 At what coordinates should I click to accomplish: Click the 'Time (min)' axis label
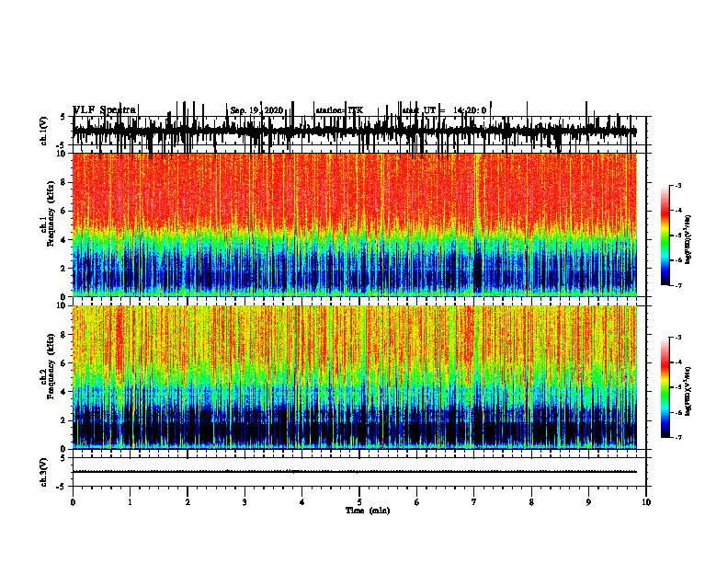click(x=368, y=511)
